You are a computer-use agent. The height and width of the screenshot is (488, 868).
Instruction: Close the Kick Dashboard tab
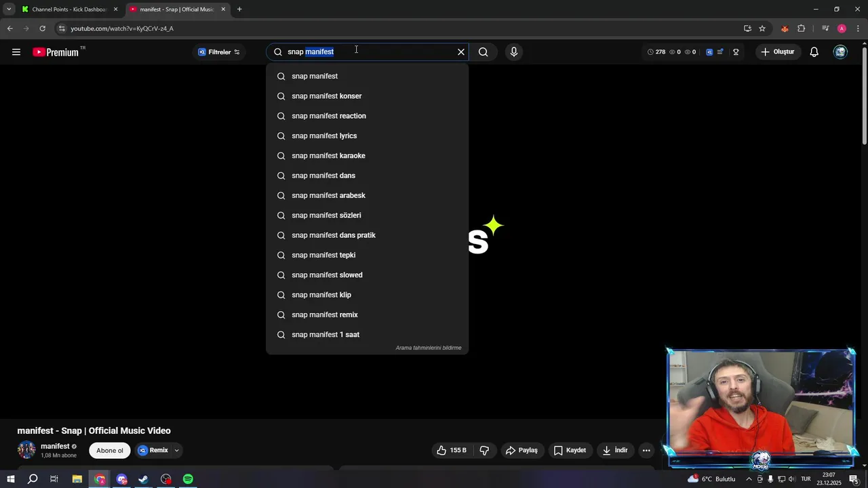coord(115,9)
